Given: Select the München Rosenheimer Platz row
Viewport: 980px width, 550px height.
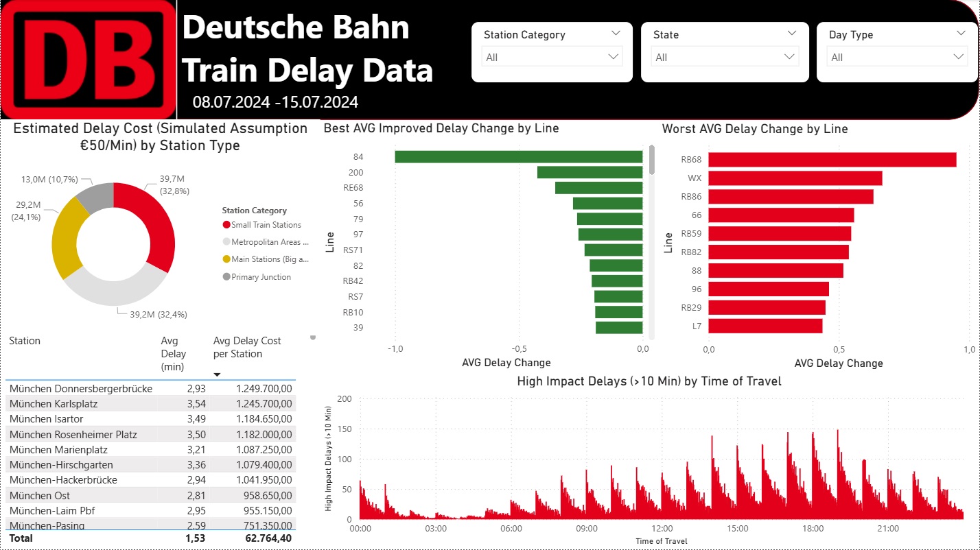Looking at the screenshot, I should click(151, 434).
